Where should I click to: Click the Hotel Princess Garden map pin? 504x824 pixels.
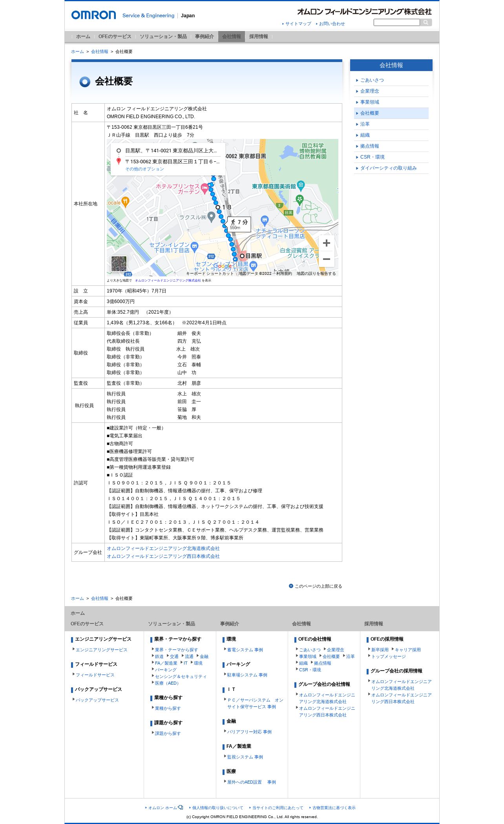tap(205, 188)
